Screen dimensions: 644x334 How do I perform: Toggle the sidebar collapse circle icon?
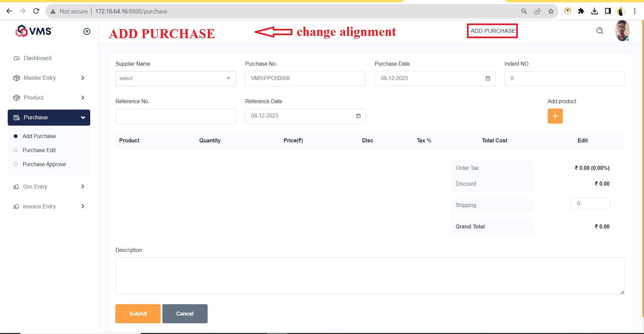87,31
